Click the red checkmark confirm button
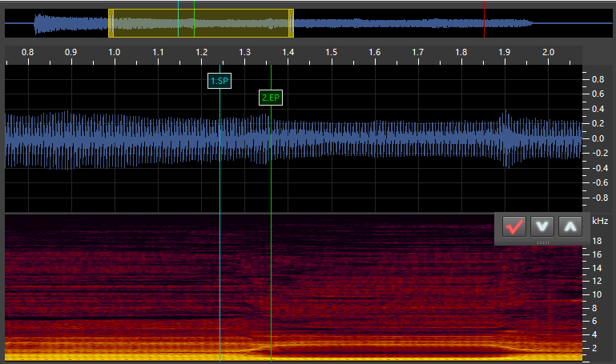The height and width of the screenshot is (364, 616). point(514,226)
